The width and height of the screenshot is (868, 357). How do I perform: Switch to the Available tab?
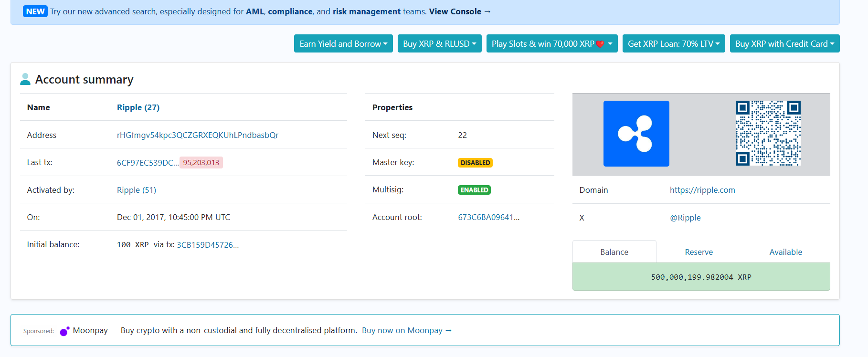tap(785, 252)
